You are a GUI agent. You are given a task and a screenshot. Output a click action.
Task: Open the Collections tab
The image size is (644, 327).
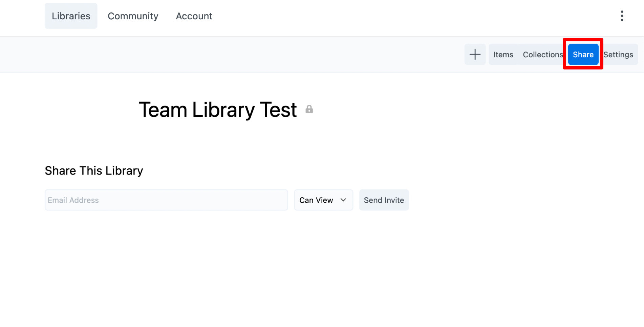click(542, 54)
